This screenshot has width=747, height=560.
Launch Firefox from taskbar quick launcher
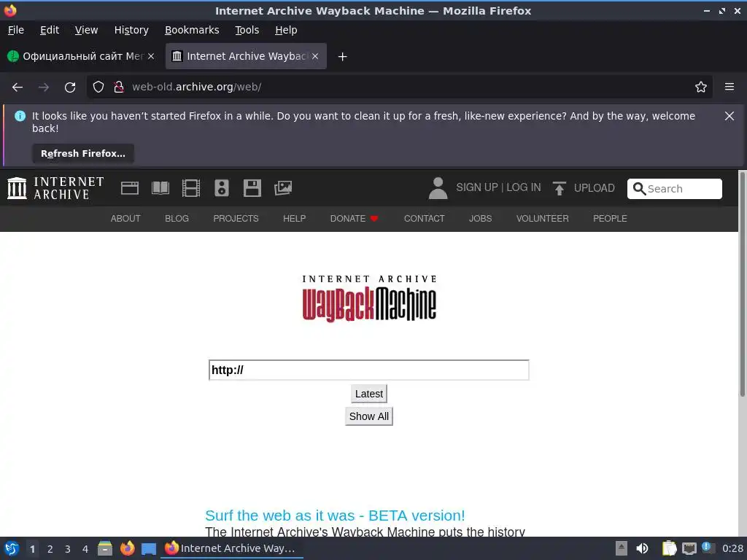click(x=127, y=548)
